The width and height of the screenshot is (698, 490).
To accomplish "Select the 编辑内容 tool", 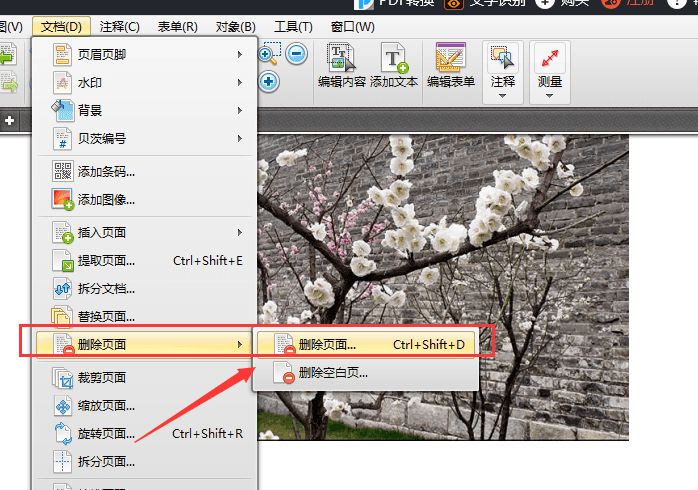I will 342,65.
